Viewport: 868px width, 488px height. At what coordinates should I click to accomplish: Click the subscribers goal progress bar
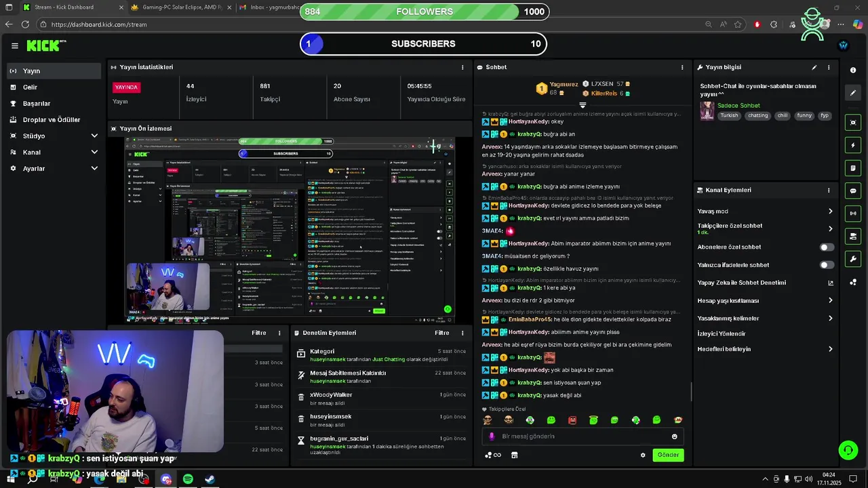[423, 43]
